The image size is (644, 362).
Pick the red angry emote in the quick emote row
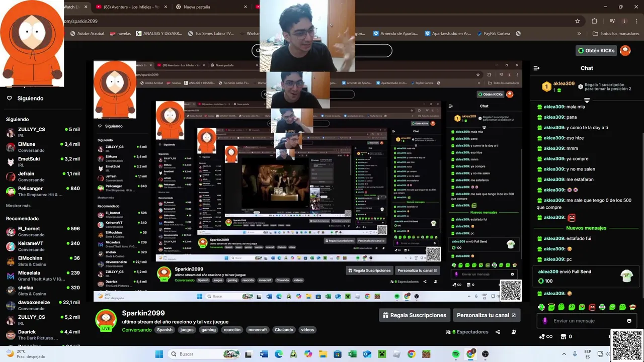(x=592, y=307)
